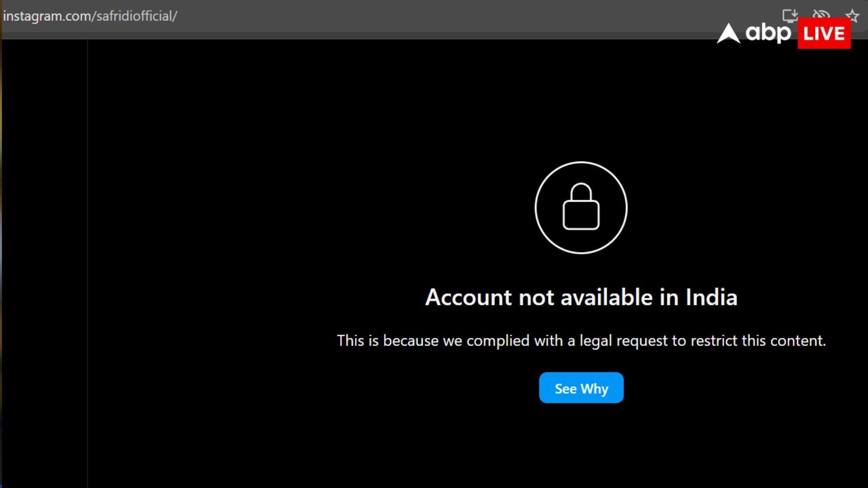Open the See Why button
This screenshot has height=488, width=868.
tap(581, 388)
